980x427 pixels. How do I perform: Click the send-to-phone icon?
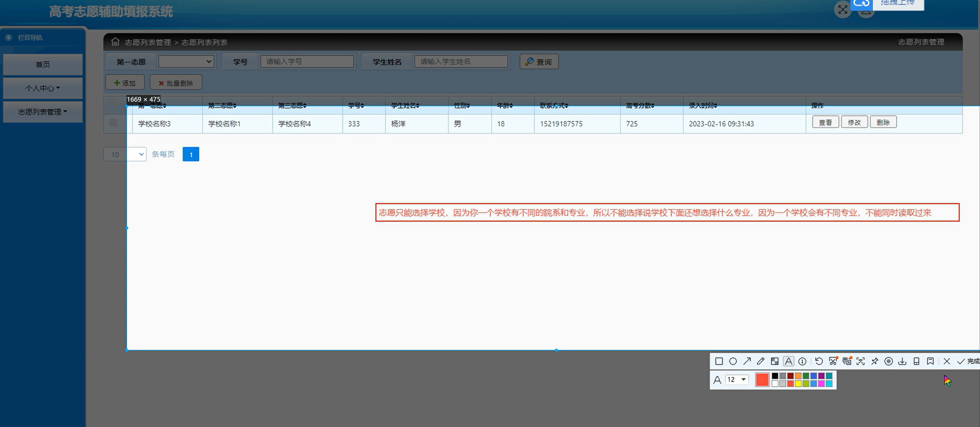click(917, 361)
